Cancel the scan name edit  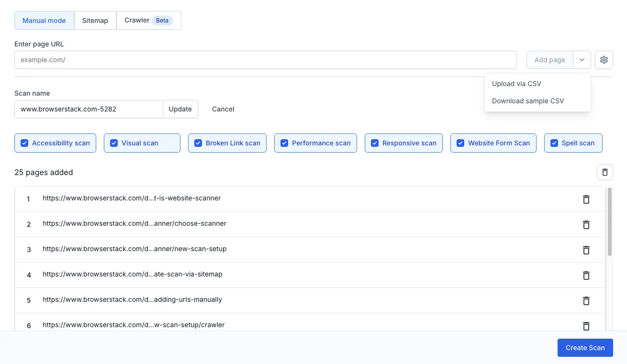click(223, 109)
